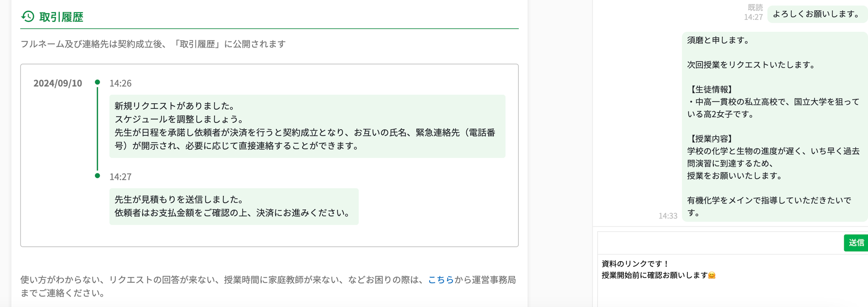This screenshot has height=307, width=868.
Task: Send the message with the 送信 button
Action: point(856,243)
